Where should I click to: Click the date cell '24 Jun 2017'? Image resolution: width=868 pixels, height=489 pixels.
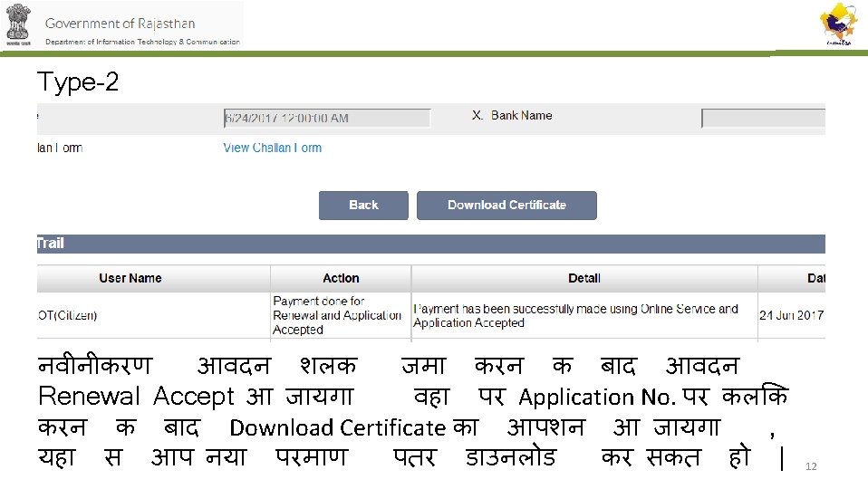792,315
